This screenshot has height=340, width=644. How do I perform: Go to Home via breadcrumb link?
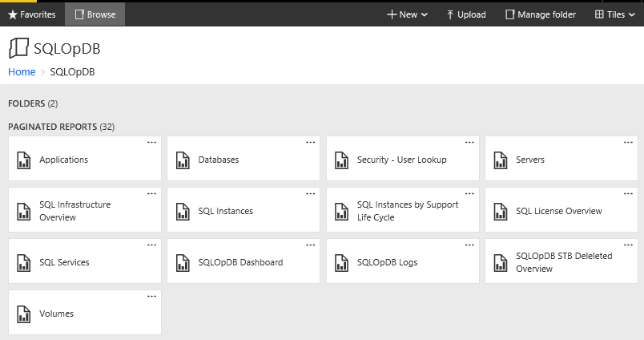[x=22, y=72]
